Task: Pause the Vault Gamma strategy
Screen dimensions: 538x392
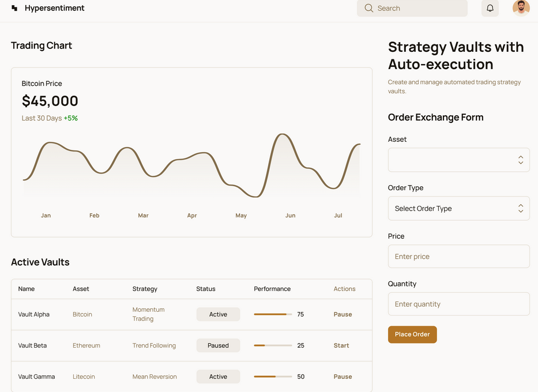Action: tap(343, 376)
